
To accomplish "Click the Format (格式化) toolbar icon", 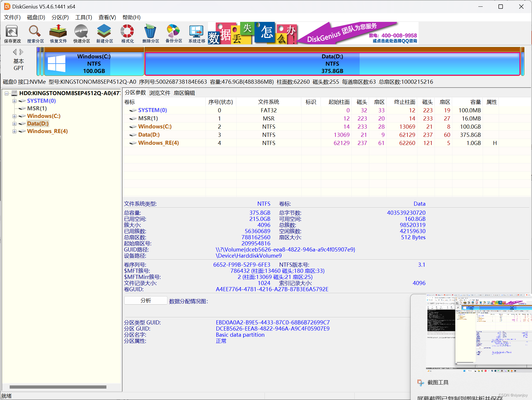I will (127, 34).
